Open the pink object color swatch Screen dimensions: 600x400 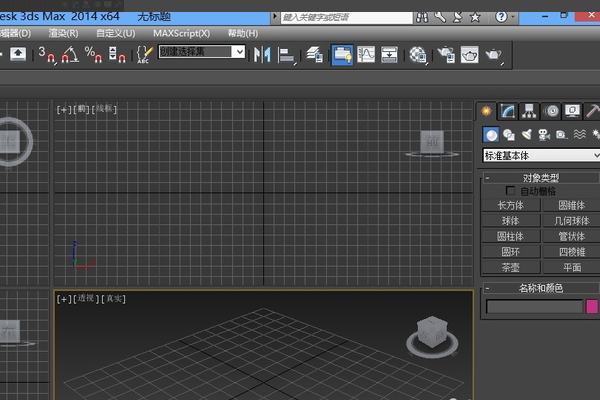pyautogui.click(x=592, y=307)
